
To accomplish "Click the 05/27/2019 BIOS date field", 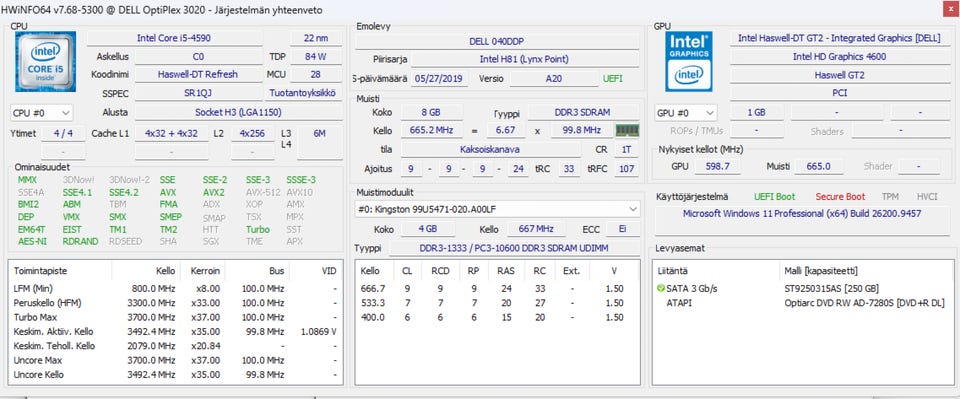I will (x=440, y=78).
